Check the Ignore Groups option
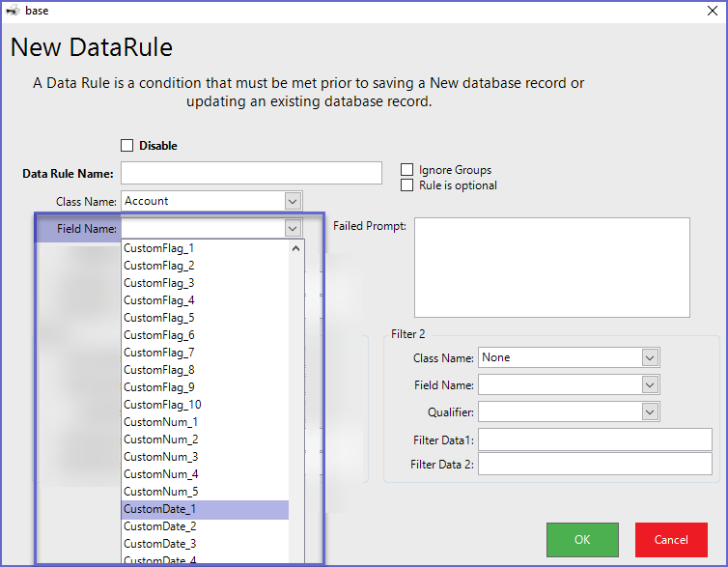This screenshot has width=728, height=567. click(407, 170)
